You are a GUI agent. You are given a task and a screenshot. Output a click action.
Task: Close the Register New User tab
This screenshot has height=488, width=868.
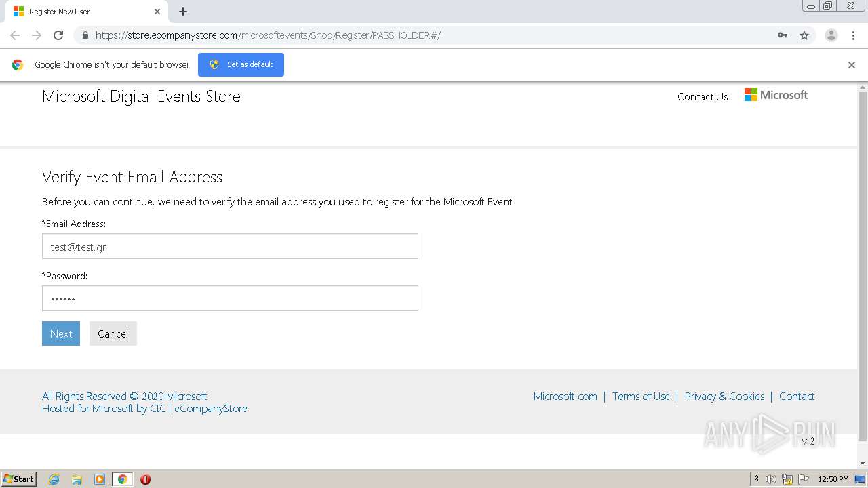(157, 12)
